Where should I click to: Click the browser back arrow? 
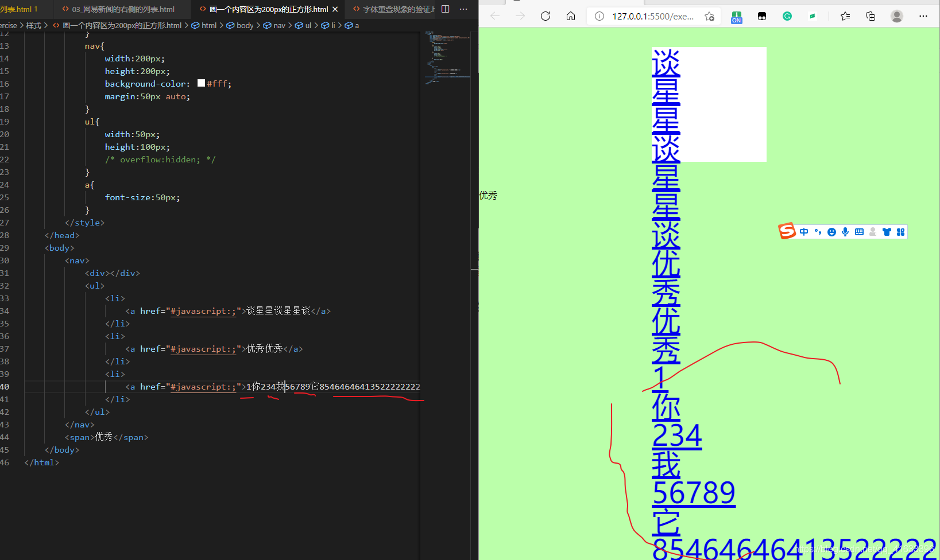[x=495, y=16]
